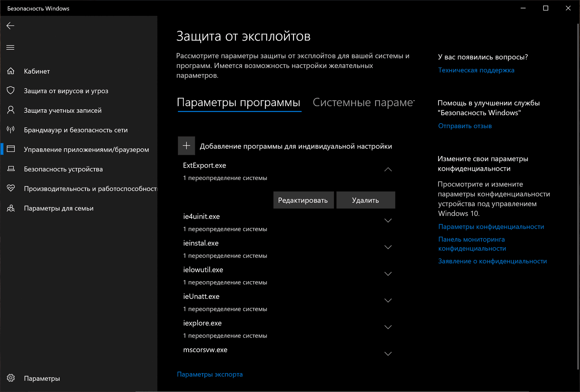Open firewall and network security icon
The width and height of the screenshot is (580, 392).
pos(11,130)
